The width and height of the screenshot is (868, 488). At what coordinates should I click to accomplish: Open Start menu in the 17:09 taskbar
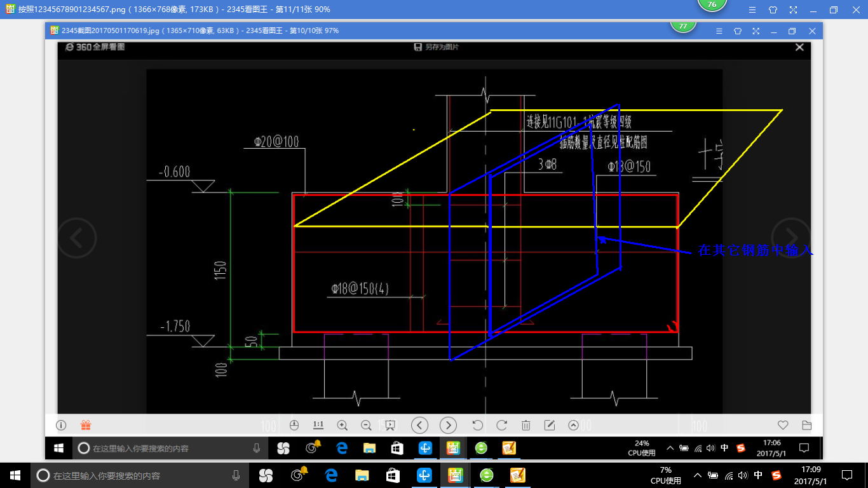tap(15, 475)
